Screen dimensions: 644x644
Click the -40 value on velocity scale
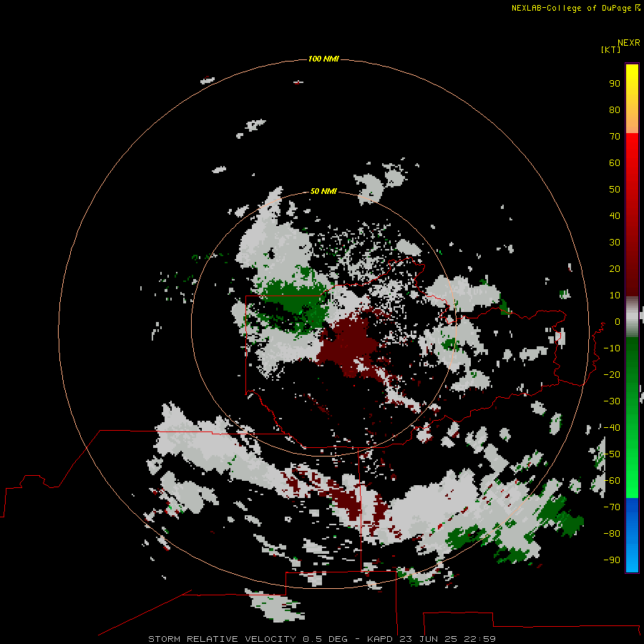612,428
